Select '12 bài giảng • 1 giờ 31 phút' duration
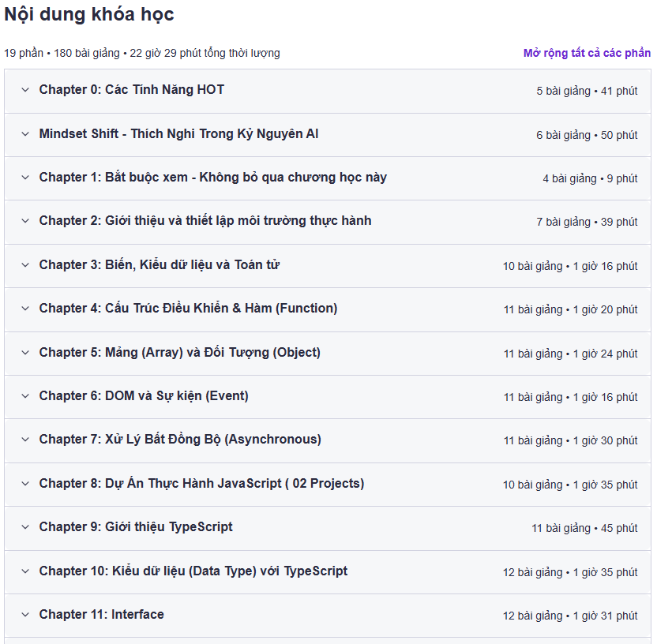 tap(570, 616)
